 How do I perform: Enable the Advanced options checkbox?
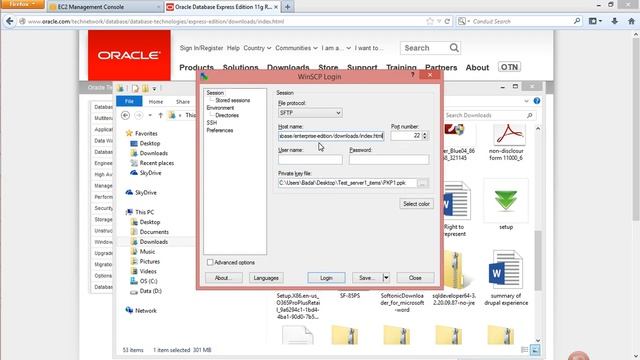point(210,262)
